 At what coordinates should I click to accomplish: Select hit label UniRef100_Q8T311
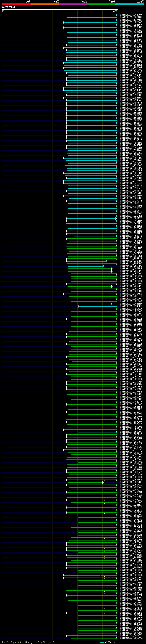131,296
